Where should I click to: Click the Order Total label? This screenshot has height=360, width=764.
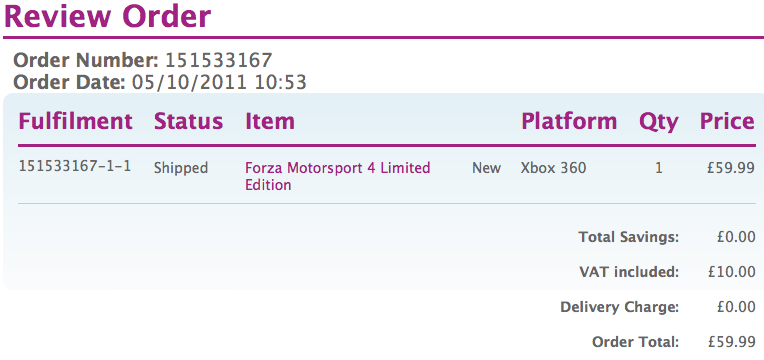(635, 342)
